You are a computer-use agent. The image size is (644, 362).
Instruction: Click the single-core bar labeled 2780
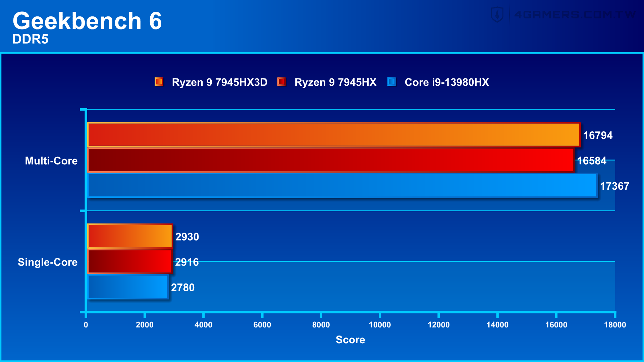coord(128,287)
